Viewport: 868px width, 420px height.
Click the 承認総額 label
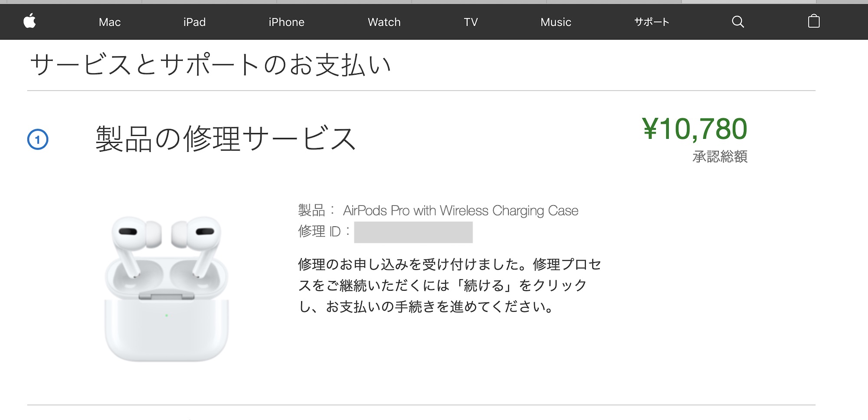pyautogui.click(x=720, y=157)
